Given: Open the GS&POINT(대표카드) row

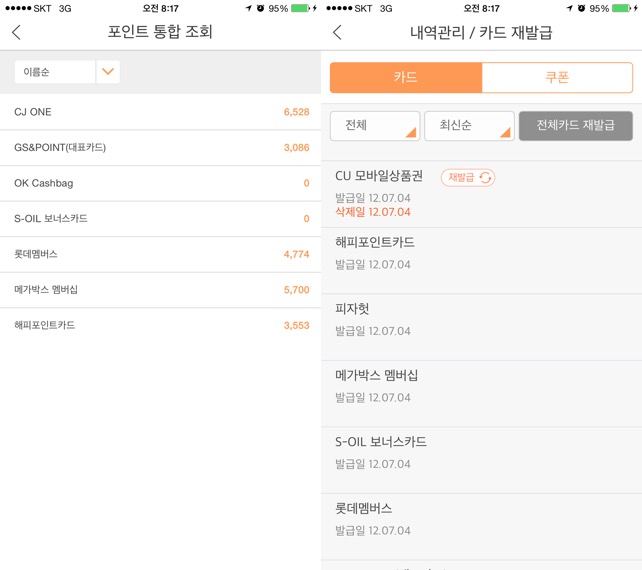Looking at the screenshot, I should (160, 148).
